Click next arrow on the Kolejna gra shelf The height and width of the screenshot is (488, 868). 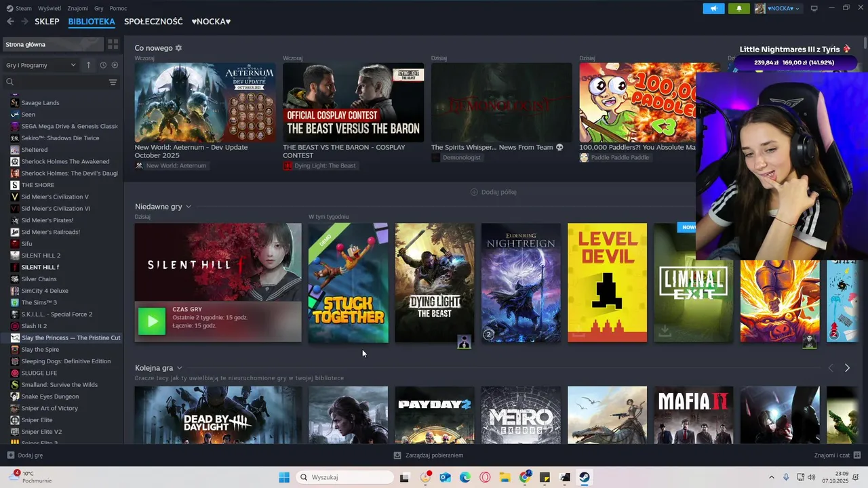[847, 368]
